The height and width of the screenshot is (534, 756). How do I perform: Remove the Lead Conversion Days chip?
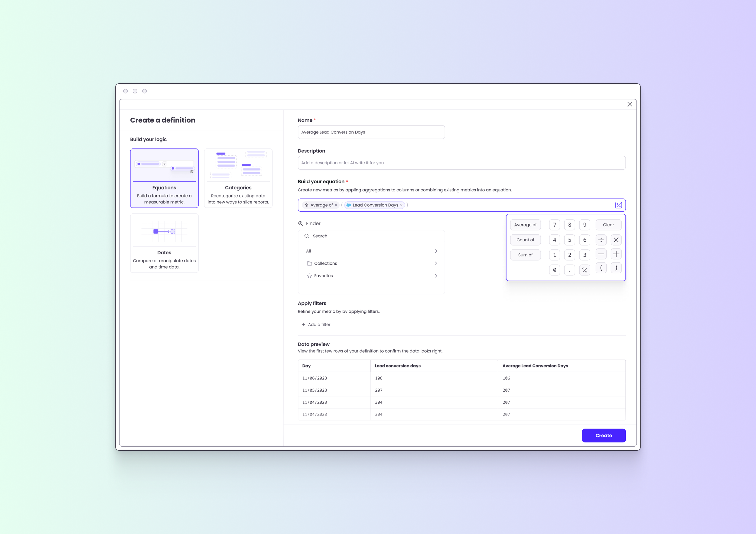point(401,205)
